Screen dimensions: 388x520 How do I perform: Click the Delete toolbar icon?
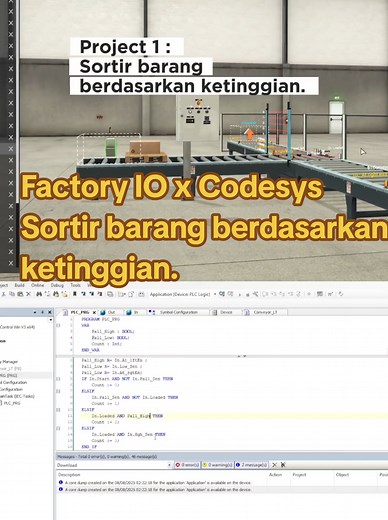click(x=28, y=294)
